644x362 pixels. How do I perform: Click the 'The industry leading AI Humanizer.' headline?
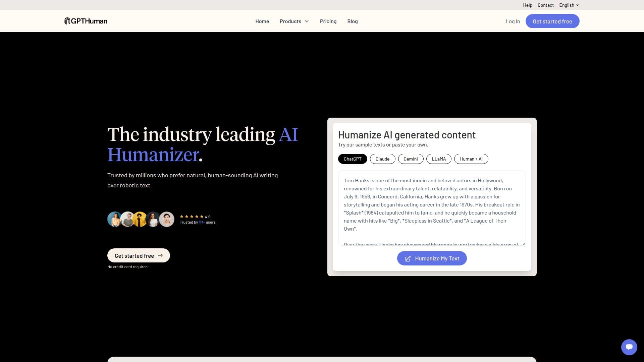[203, 144]
